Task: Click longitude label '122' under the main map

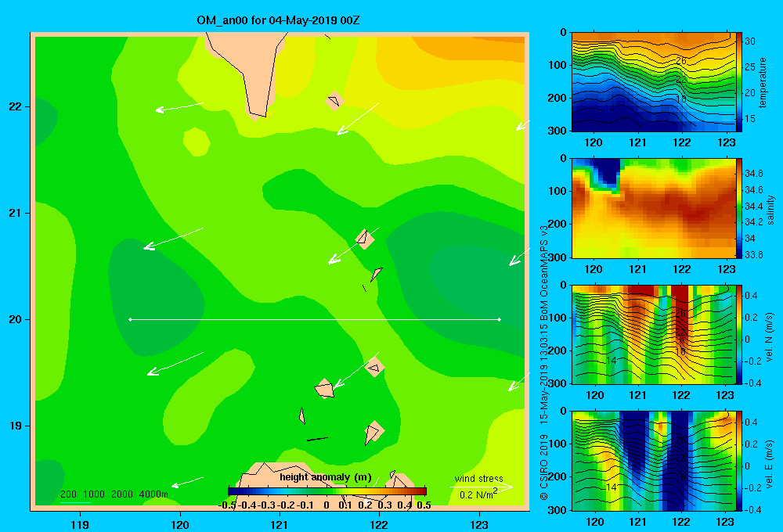Action: (x=379, y=524)
